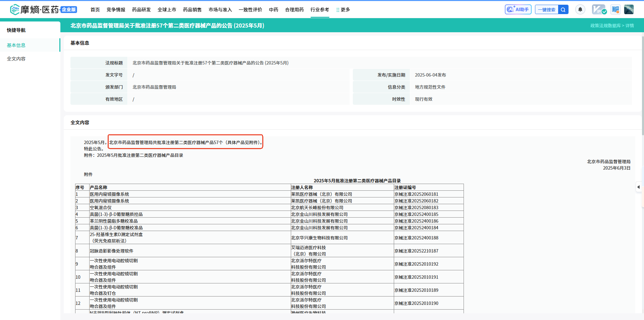
Task: Open the 行业参考 menu
Action: click(x=320, y=10)
